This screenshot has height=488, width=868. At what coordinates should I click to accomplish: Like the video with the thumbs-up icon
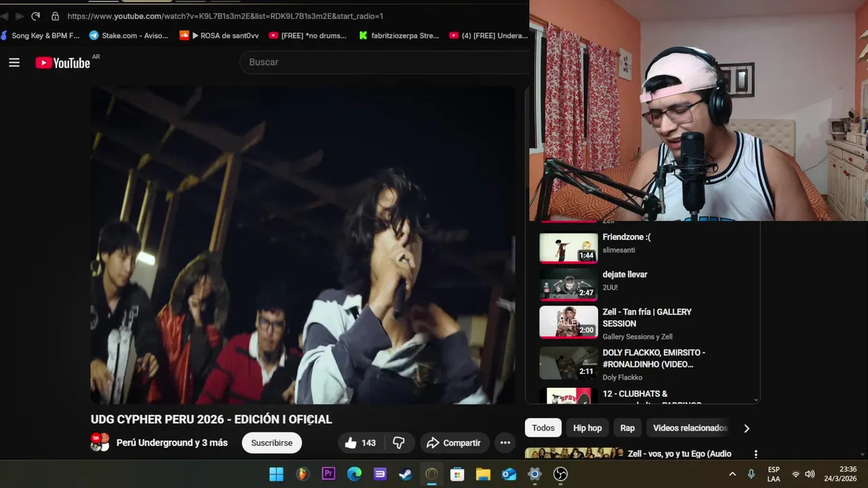click(351, 443)
